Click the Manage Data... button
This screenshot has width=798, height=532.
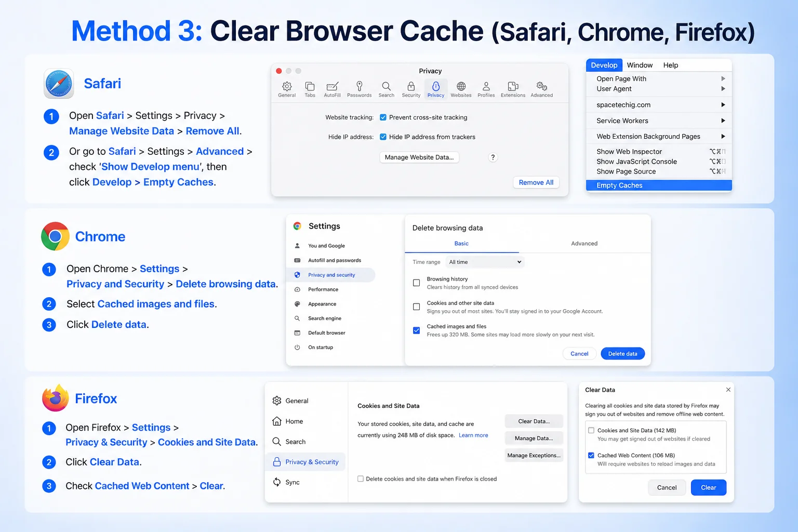pyautogui.click(x=534, y=438)
